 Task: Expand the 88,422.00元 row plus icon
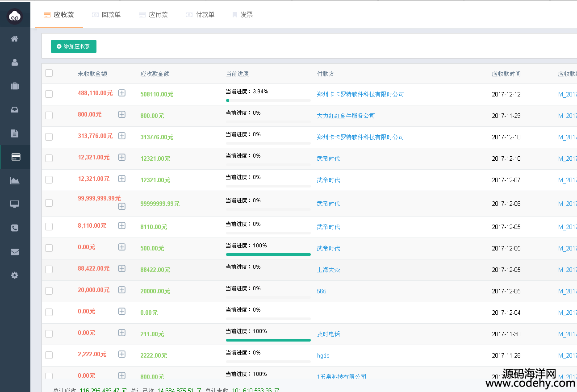pos(122,268)
